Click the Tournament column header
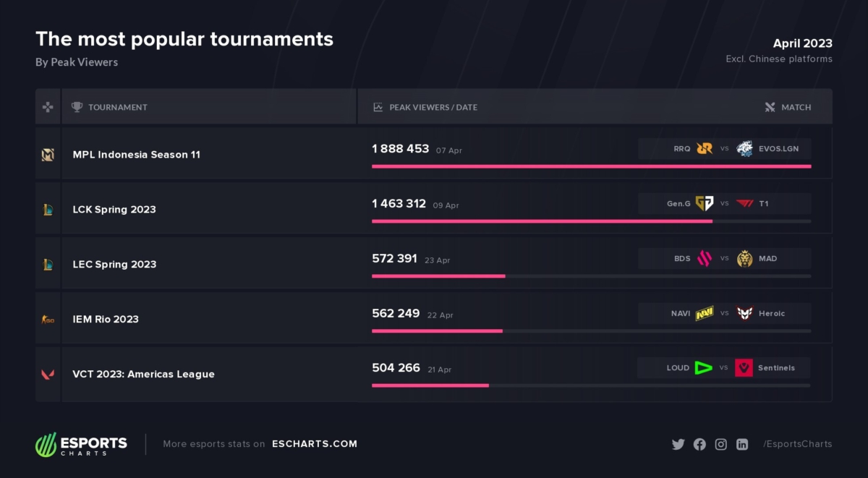This screenshot has height=478, width=868. (x=117, y=107)
